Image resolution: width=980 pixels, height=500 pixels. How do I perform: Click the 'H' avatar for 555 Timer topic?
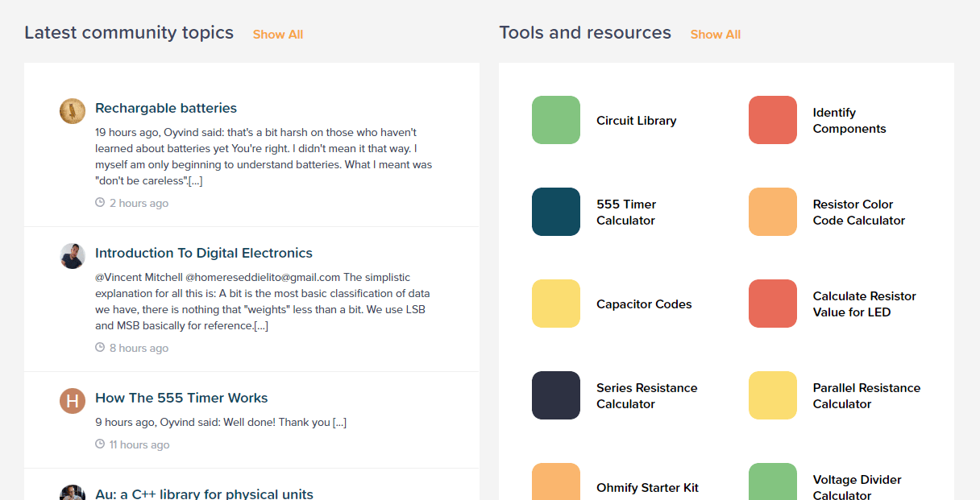coord(73,401)
